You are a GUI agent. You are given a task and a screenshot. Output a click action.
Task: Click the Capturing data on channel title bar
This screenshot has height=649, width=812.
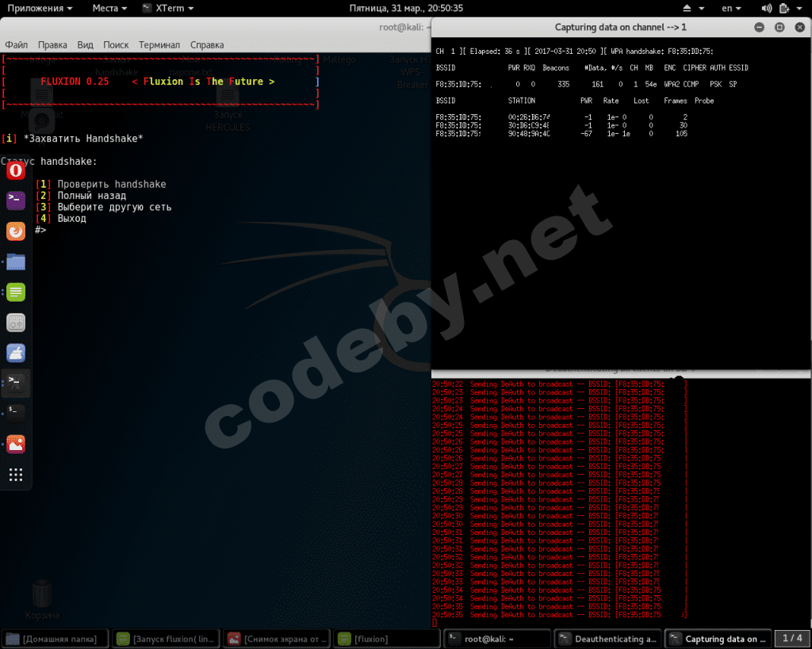tap(620, 28)
